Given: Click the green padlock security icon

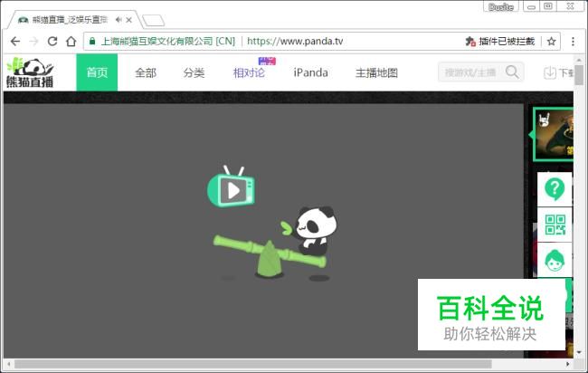Looking at the screenshot, I should (x=92, y=42).
